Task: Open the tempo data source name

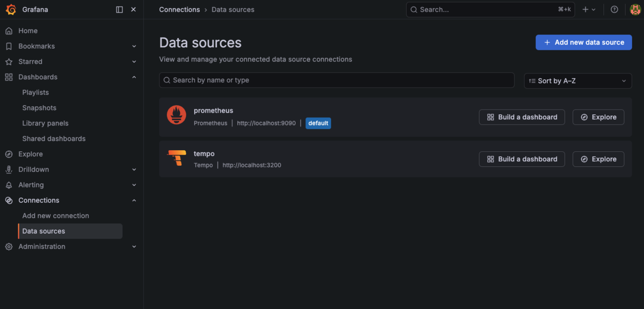Action: point(204,154)
